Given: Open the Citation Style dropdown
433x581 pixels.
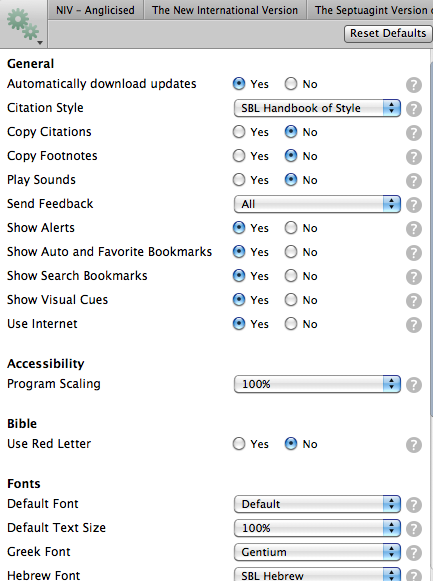Looking at the screenshot, I should point(317,108).
